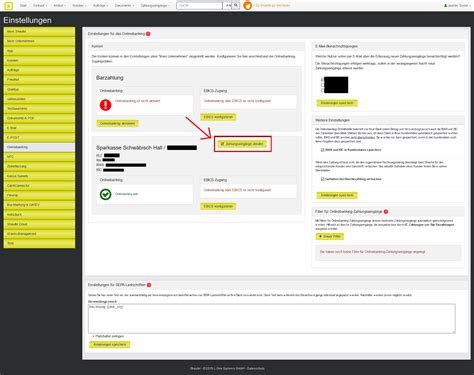Click the green checkmark icon under Sparkasse Onlinebanking
This screenshot has height=375, width=474.
click(105, 194)
